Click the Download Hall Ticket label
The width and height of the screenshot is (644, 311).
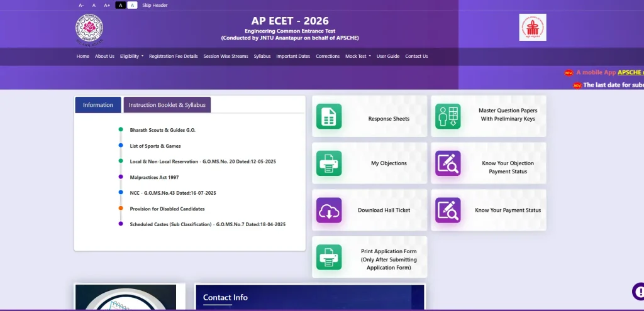tap(384, 210)
